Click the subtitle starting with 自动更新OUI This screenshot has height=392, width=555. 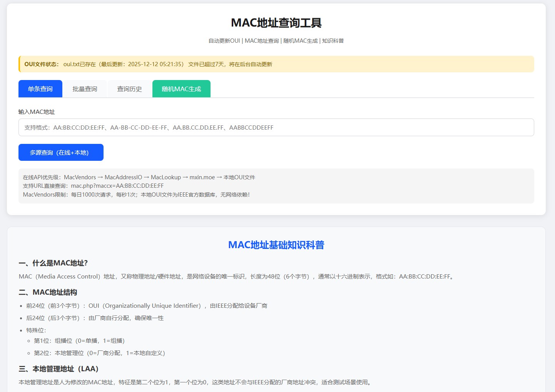(276, 41)
